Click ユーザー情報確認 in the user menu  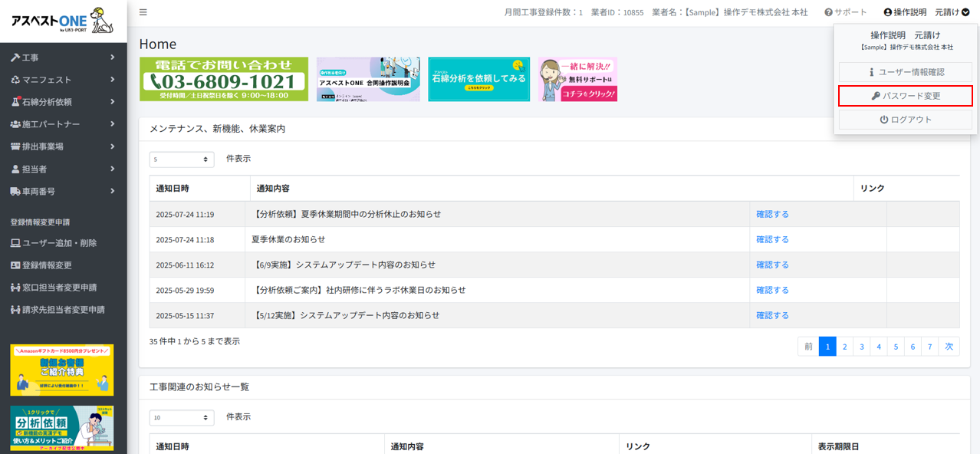pos(905,72)
